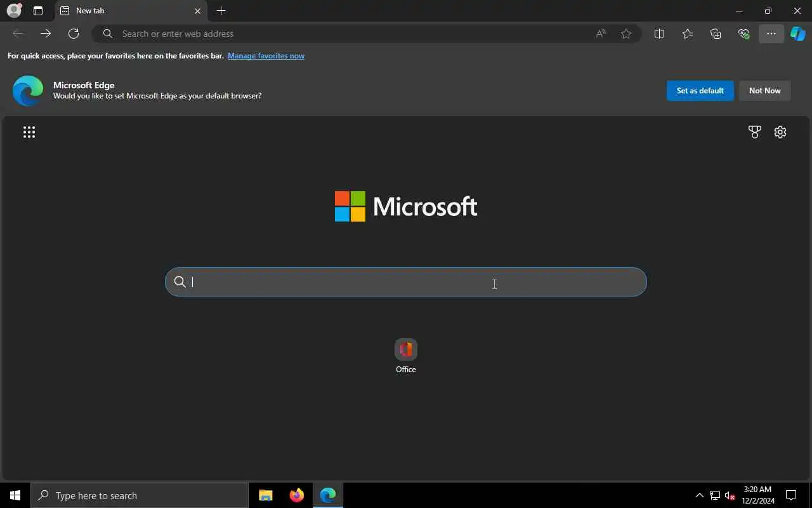Launch Firefox from the taskbar
Viewport: 812px width, 508px height.
(296, 495)
